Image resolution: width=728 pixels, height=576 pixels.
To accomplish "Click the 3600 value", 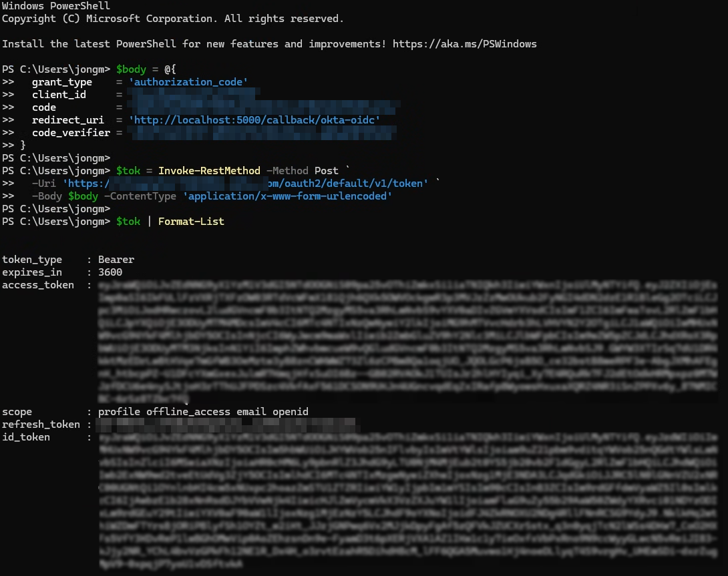I will click(110, 272).
